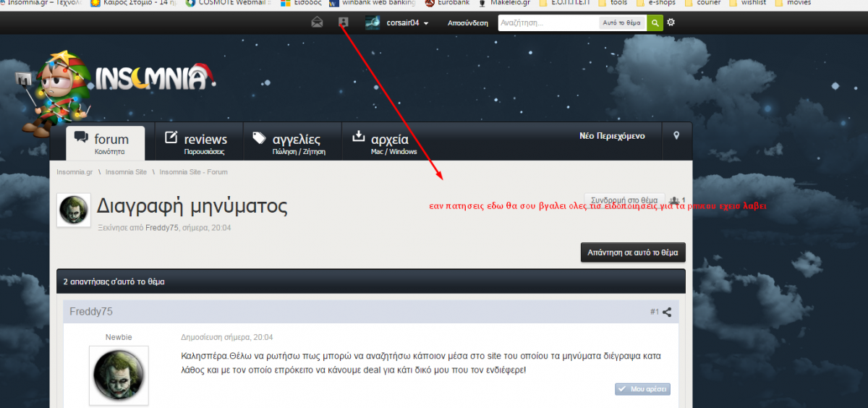
Task: Open advanced search gear icon
Action: [x=671, y=22]
